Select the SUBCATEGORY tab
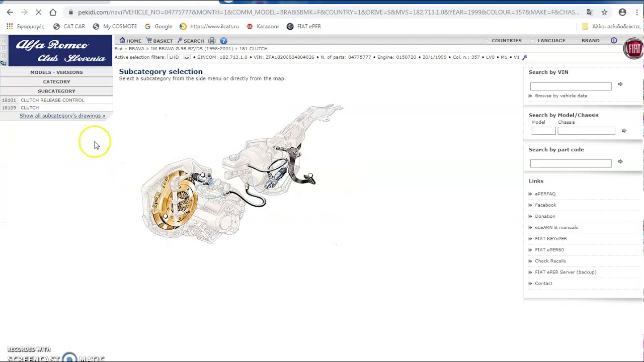Image resolution: width=644 pixels, height=362 pixels. tap(56, 91)
